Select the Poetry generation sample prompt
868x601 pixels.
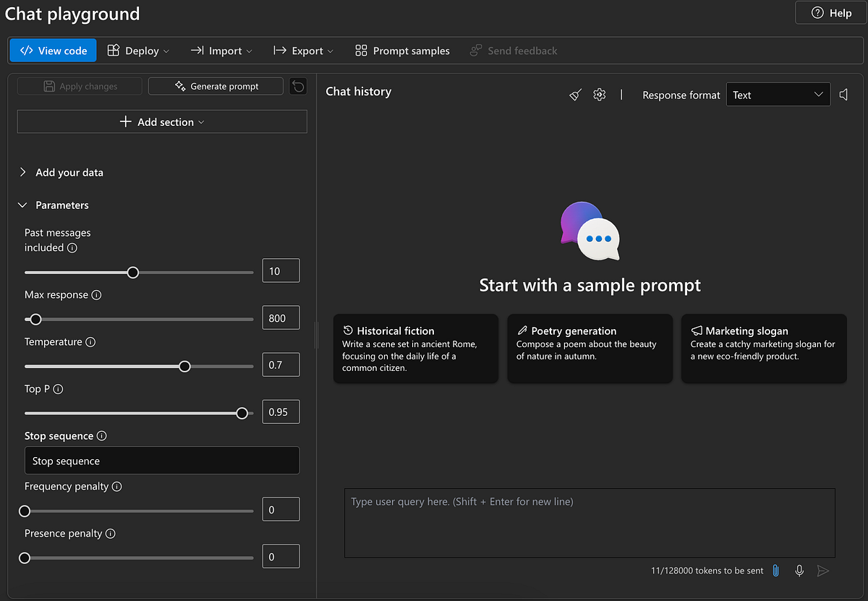tap(590, 349)
